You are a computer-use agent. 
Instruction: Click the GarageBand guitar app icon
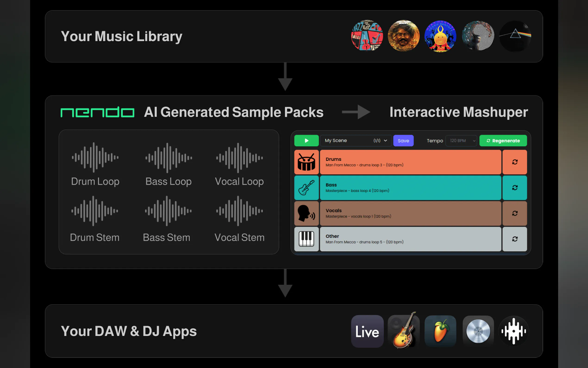[x=403, y=331]
